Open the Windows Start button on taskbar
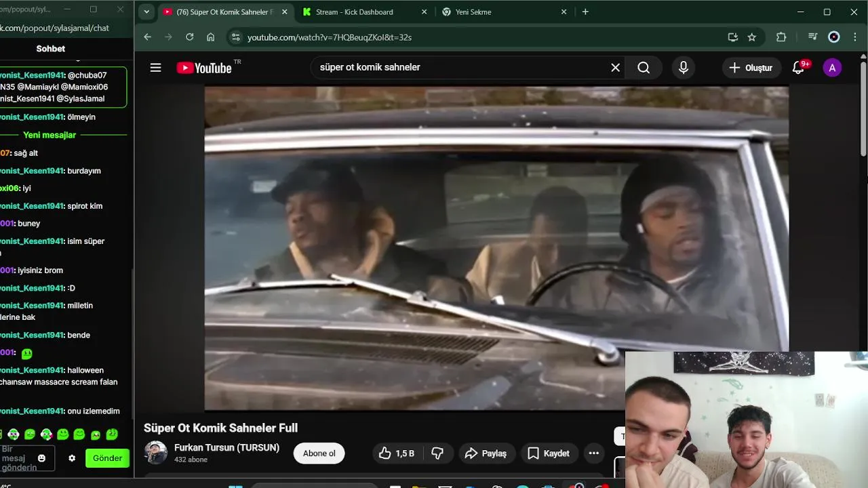 coord(235,485)
